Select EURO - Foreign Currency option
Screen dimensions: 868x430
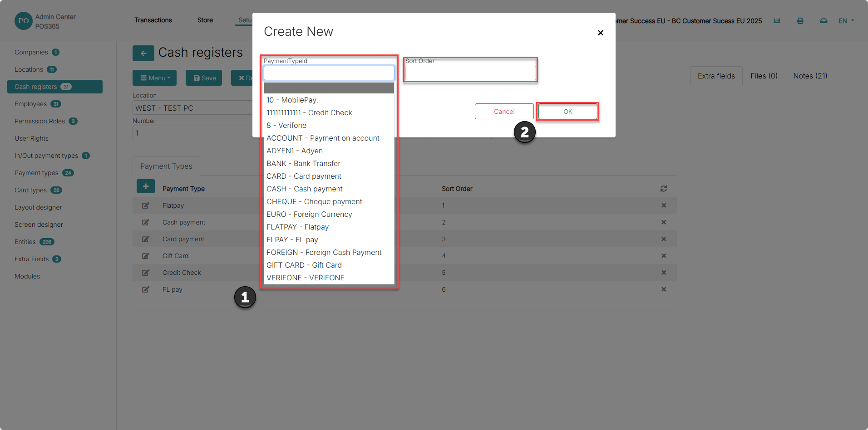click(x=329, y=214)
